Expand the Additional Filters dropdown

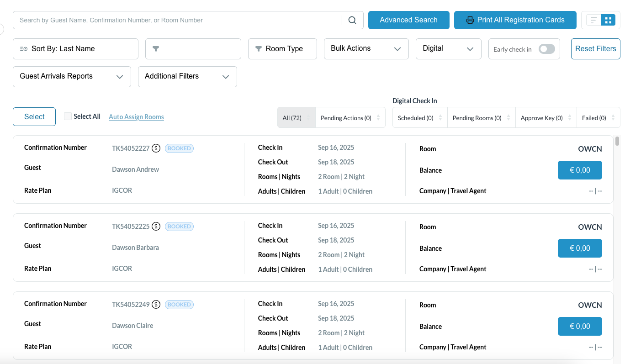pyautogui.click(x=187, y=76)
